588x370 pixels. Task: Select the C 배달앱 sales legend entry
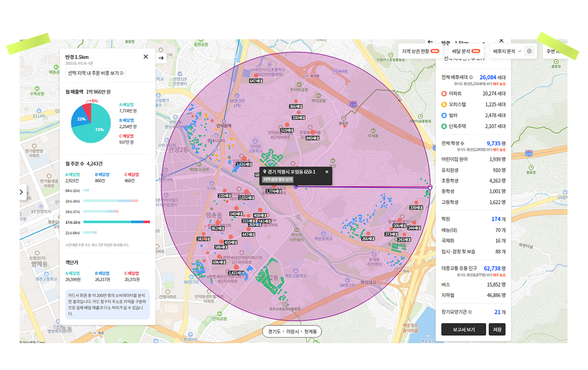pos(127,139)
